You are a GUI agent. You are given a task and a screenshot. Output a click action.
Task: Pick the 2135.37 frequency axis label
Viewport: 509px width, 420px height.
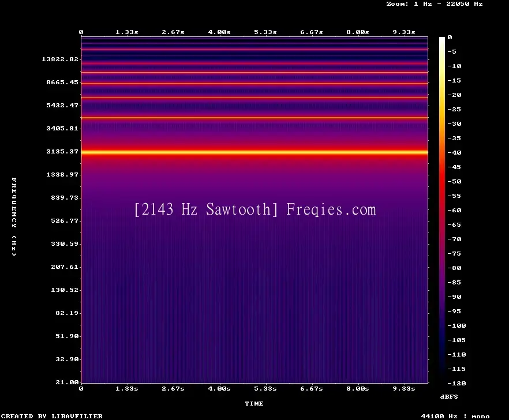[x=62, y=151]
